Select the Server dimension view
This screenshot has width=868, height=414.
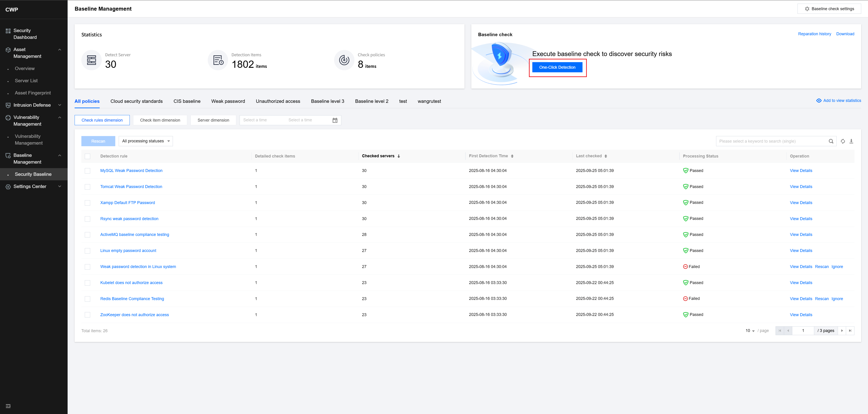[x=213, y=120]
